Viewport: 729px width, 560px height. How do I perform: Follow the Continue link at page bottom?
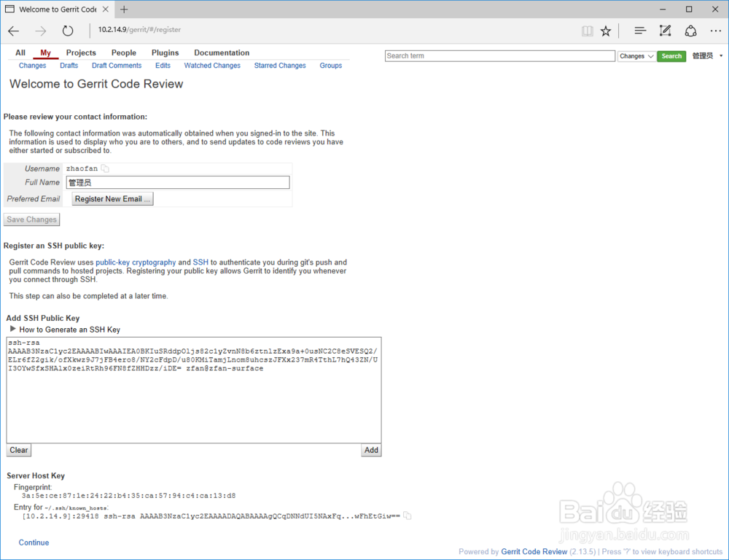point(34,542)
